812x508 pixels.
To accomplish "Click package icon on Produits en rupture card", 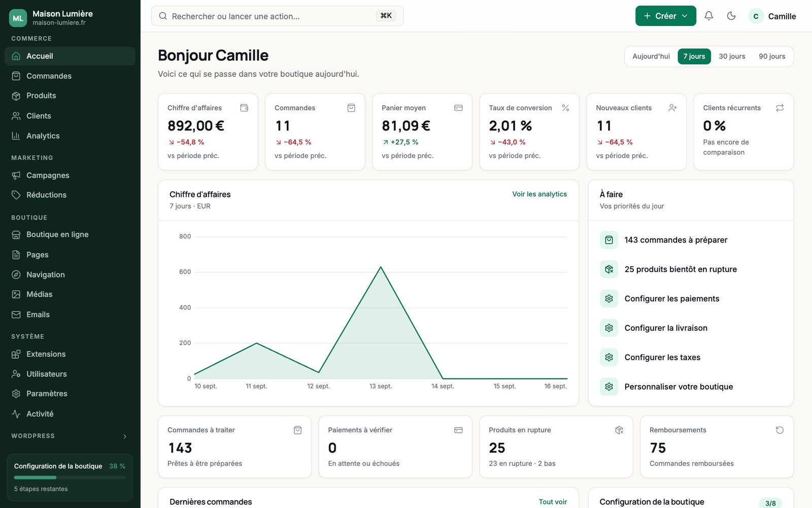I will coord(619,430).
